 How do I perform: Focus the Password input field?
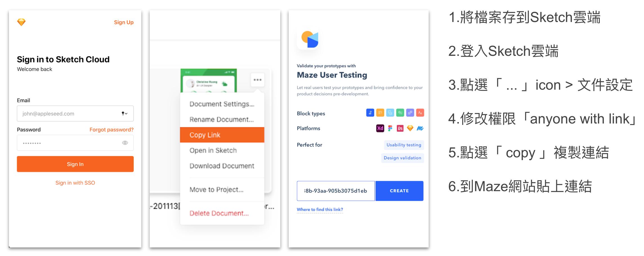point(75,143)
